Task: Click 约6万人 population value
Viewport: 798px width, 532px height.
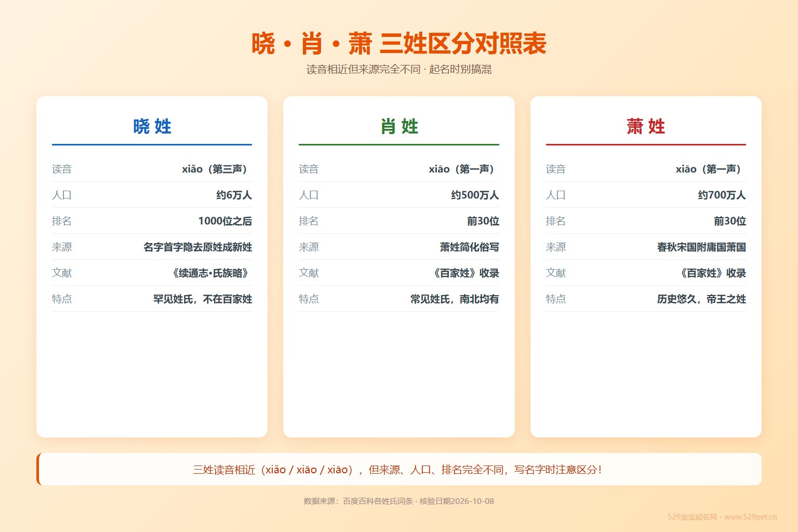Action: coord(234,195)
